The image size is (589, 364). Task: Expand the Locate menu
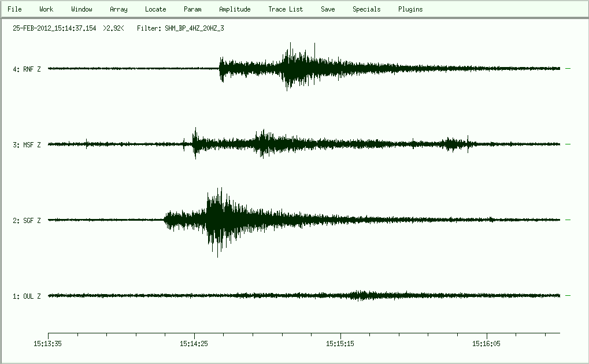pyautogui.click(x=155, y=9)
